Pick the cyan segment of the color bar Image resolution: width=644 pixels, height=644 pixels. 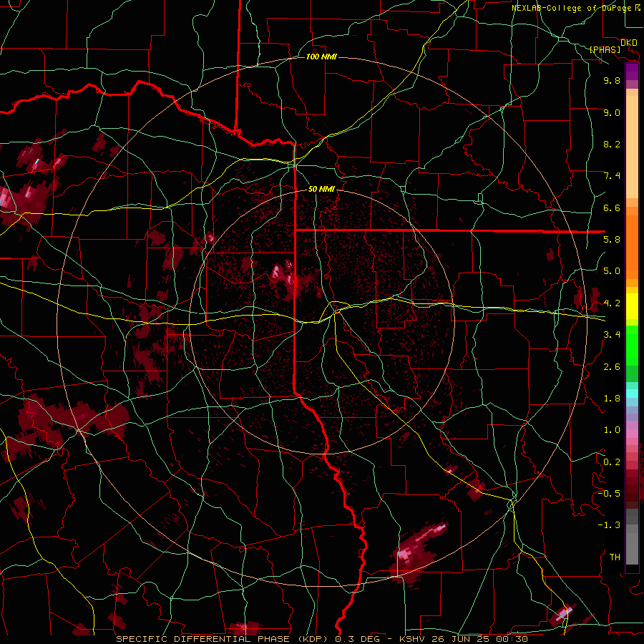[x=632, y=394]
